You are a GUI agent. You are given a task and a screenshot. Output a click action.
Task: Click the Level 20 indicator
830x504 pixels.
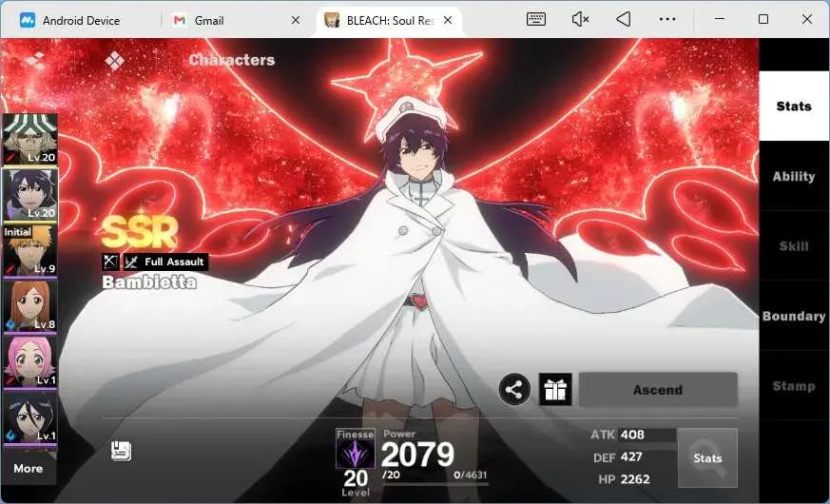(356, 482)
